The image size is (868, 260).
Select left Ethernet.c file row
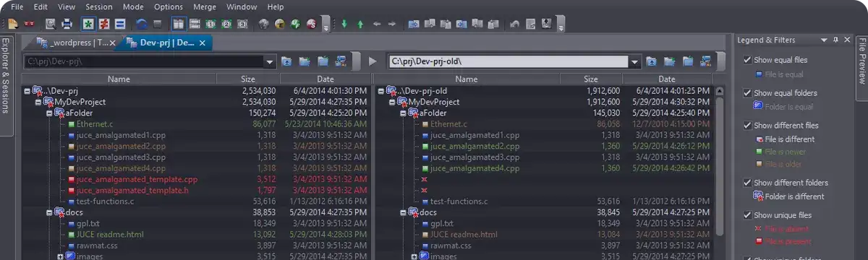tap(195, 124)
